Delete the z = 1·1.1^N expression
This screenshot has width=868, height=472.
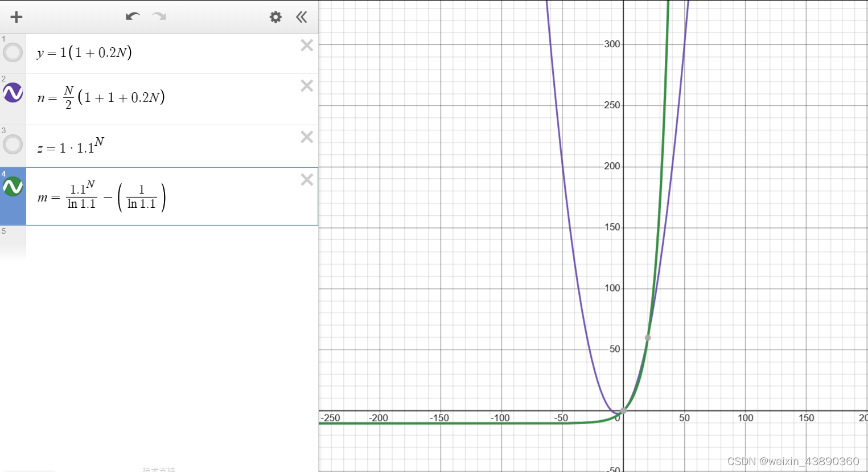[x=307, y=137]
